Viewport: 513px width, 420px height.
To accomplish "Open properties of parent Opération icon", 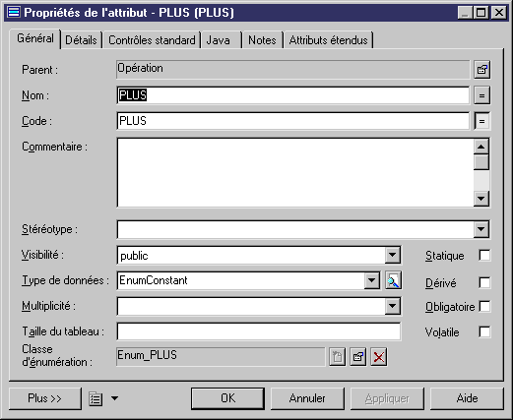I will click(481, 70).
